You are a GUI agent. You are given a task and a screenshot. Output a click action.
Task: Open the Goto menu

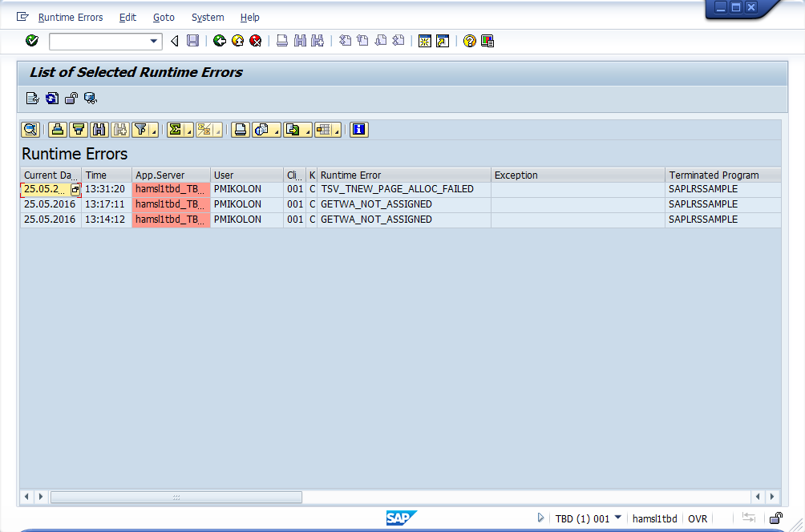point(164,17)
